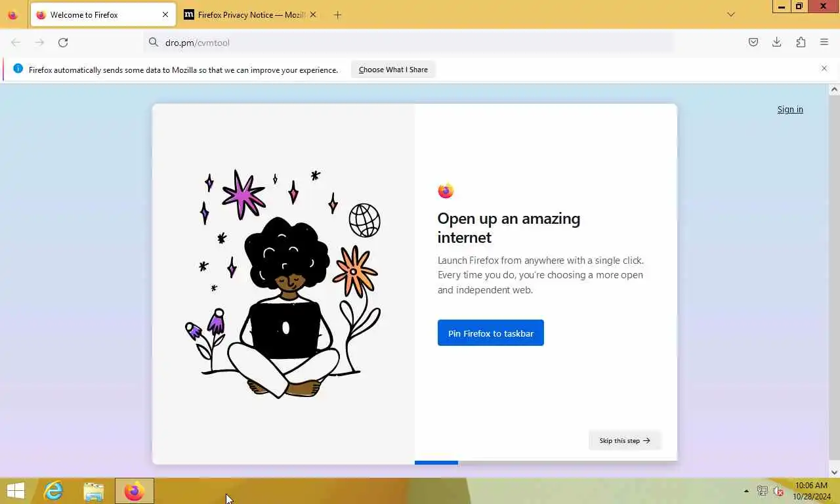
Task: Close the Welcome to Firefox tab
Action: click(165, 14)
